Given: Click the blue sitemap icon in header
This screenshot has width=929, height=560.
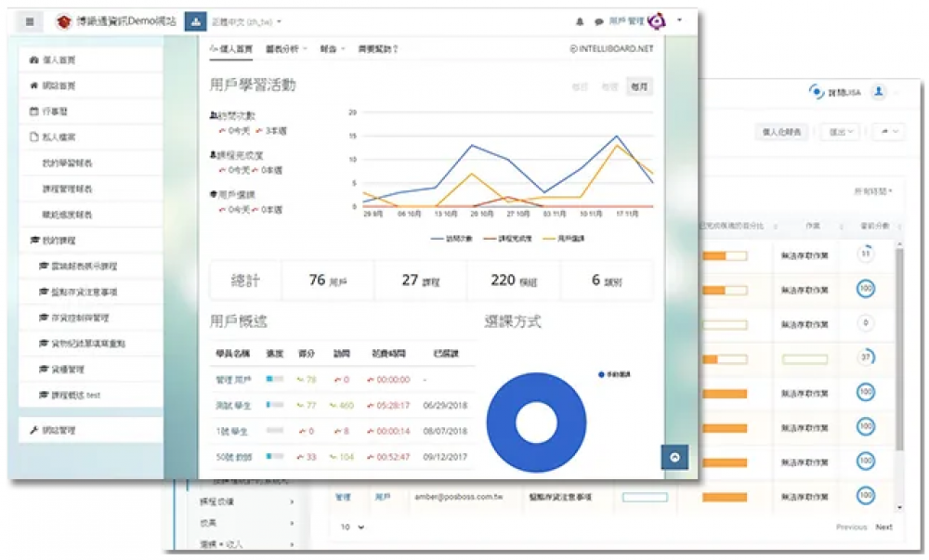Looking at the screenshot, I should (195, 20).
